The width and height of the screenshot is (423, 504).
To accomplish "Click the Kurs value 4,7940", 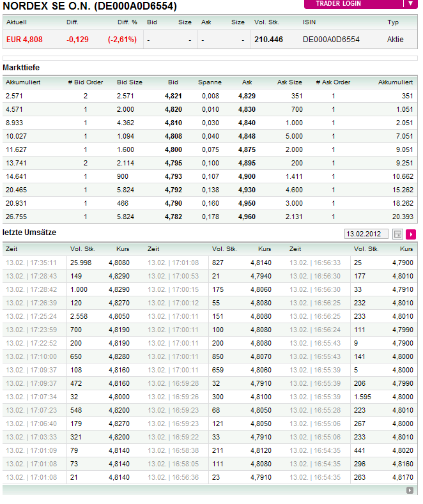I will (x=261, y=277).
